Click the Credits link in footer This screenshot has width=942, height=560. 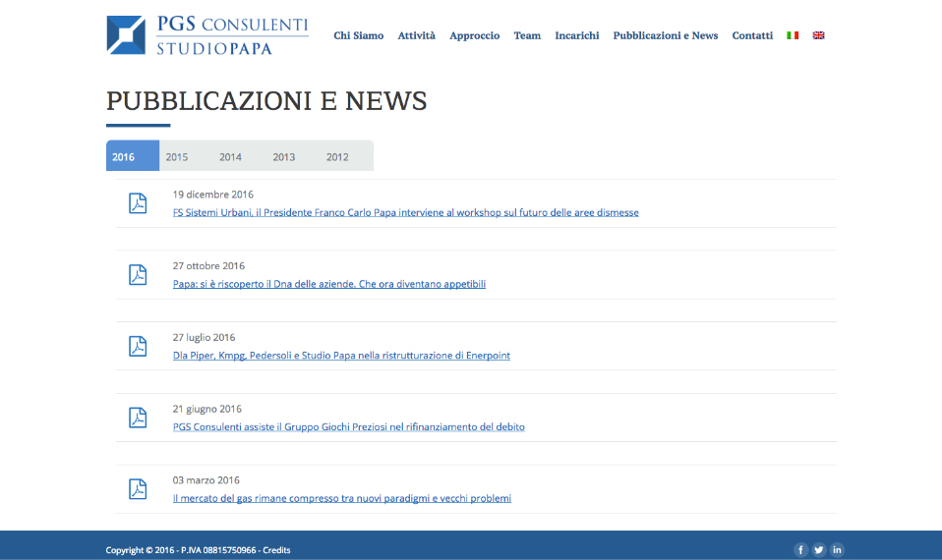[x=276, y=550]
